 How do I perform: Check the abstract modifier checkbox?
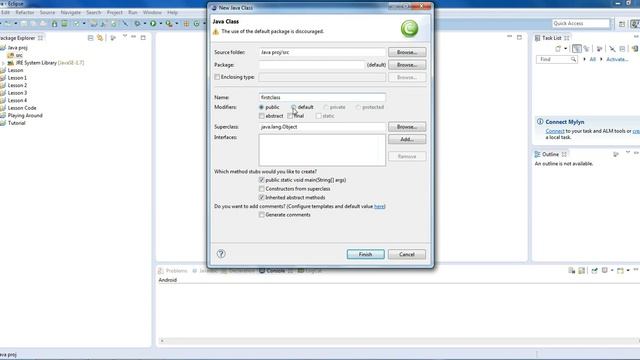tap(262, 116)
